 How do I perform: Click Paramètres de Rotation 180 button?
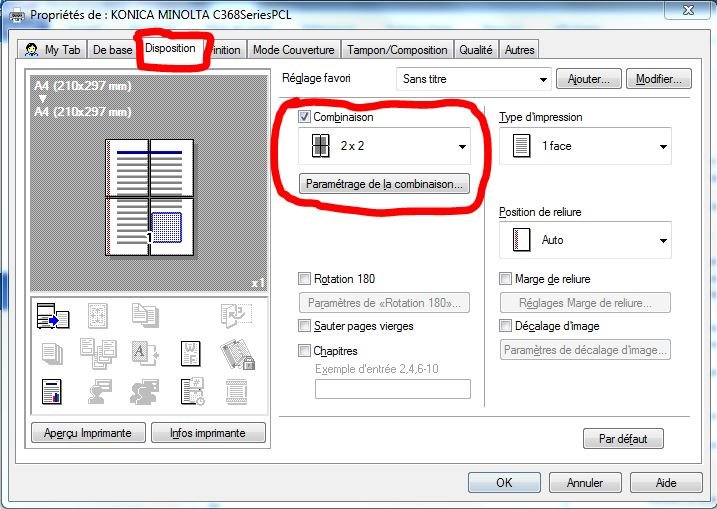coord(384,303)
